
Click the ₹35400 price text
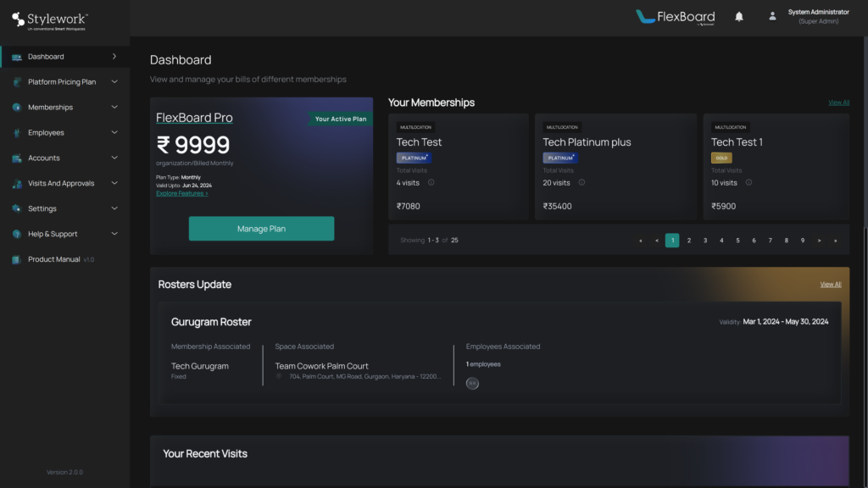point(557,207)
